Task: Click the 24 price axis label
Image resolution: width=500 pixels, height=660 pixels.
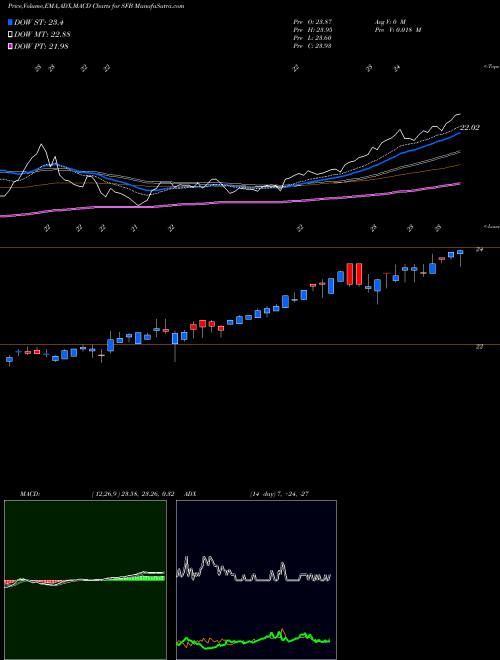Action: [479, 250]
